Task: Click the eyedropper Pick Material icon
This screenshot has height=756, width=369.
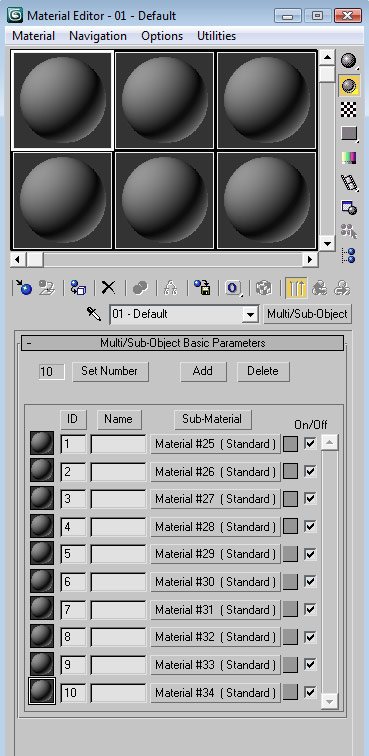Action: tap(94, 314)
